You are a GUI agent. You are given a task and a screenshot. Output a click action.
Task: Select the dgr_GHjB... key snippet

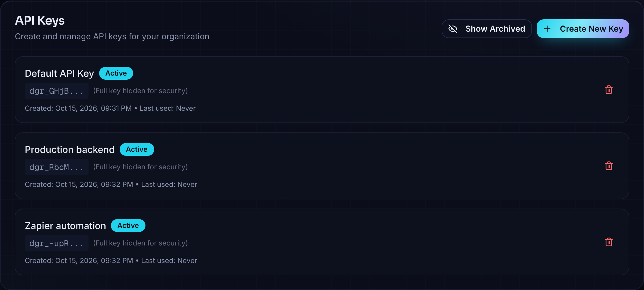(x=57, y=91)
